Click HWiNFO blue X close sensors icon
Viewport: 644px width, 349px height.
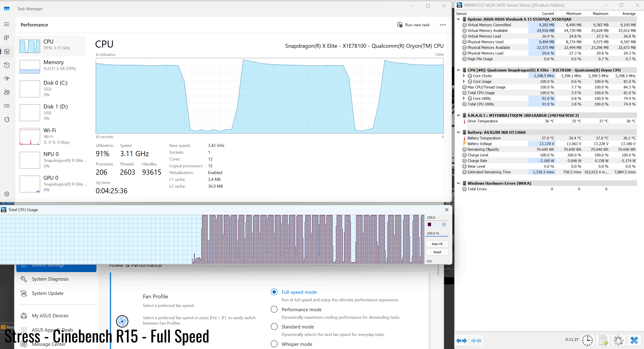634,340
